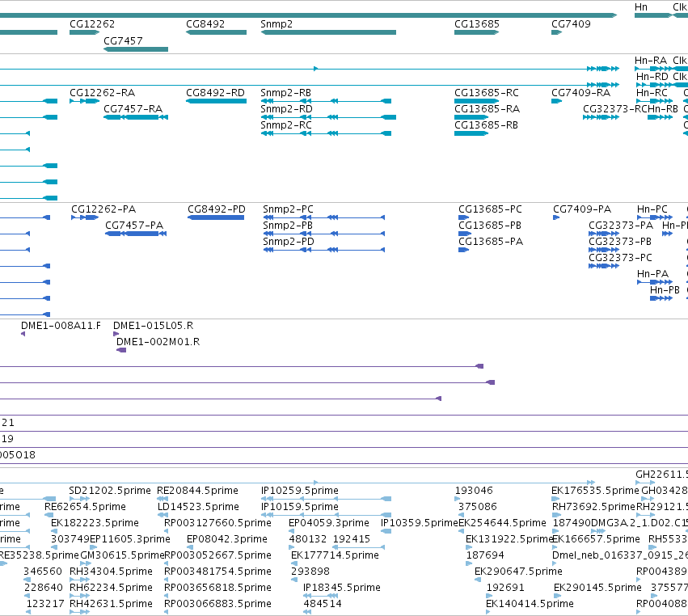Screen dimensions: 688x616
Task: Select the teal Snmp2 gene bar
Action: coord(328,32)
